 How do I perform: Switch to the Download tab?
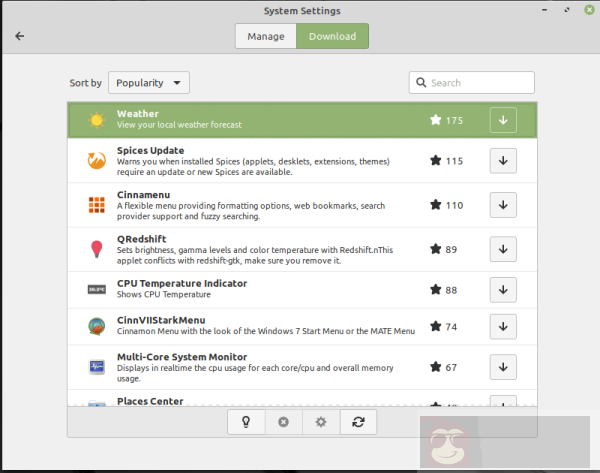[332, 36]
